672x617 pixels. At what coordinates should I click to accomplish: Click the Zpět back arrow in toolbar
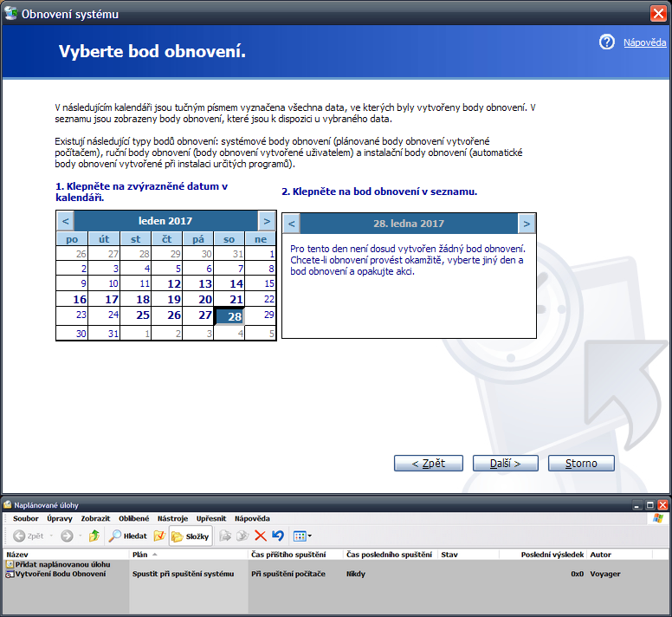[29, 536]
